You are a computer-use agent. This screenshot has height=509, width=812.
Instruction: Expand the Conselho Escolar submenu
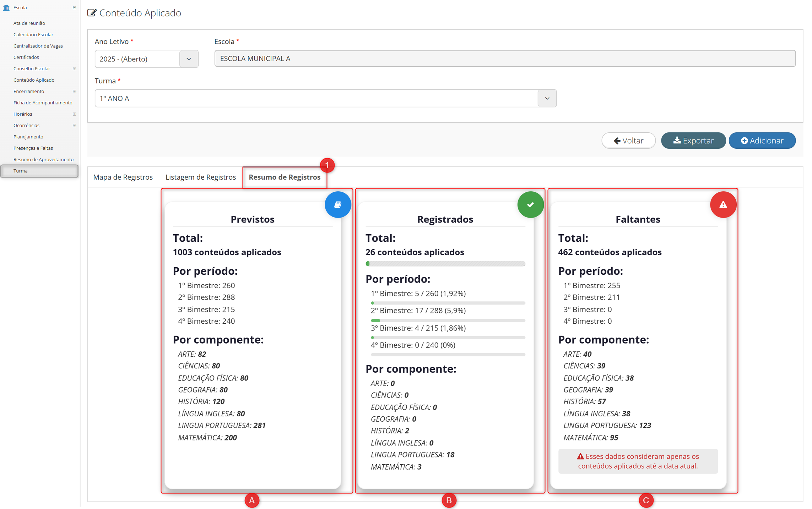point(74,69)
